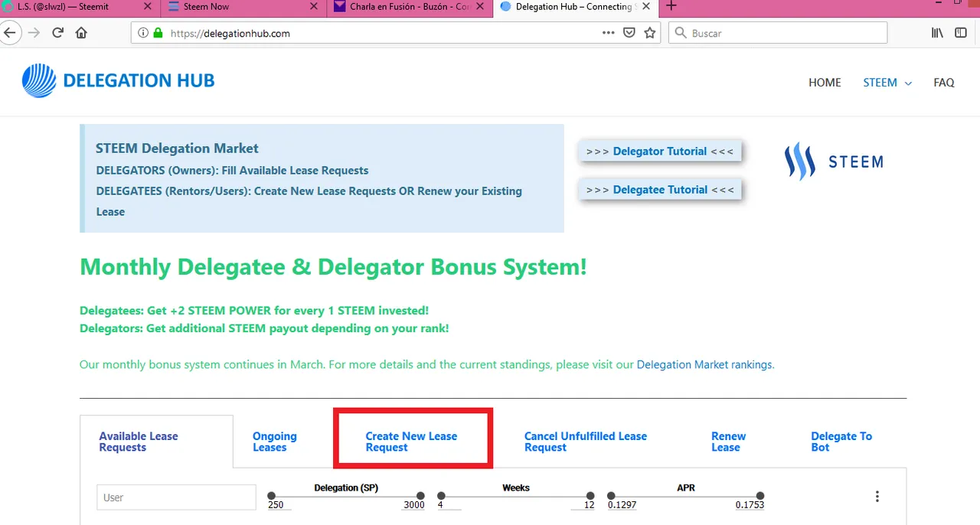Click the green padlock security icon
980x525 pixels.
pos(158,33)
